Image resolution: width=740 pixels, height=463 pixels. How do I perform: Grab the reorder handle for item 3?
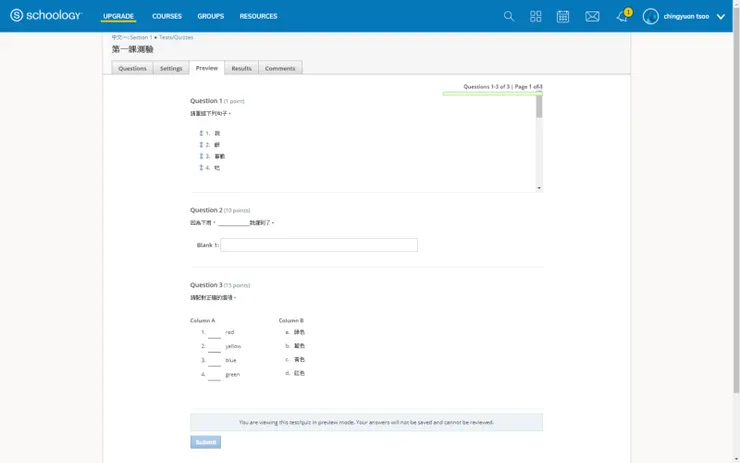click(201, 156)
